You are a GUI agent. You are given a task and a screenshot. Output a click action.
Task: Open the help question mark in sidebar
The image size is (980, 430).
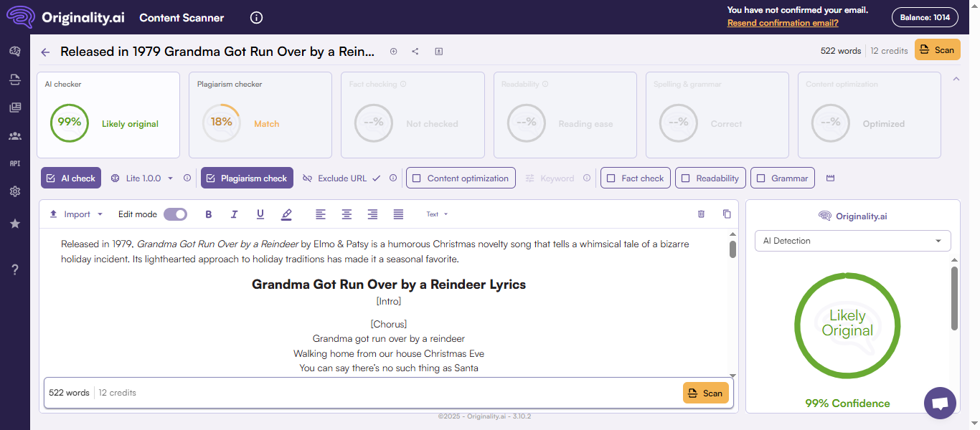tap(14, 269)
